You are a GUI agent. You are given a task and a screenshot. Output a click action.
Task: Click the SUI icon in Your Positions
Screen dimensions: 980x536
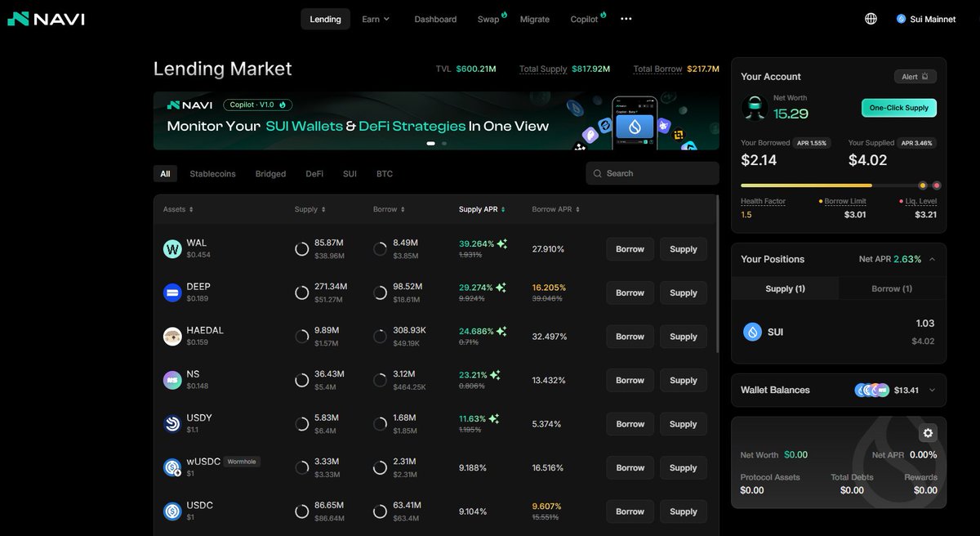[752, 332]
